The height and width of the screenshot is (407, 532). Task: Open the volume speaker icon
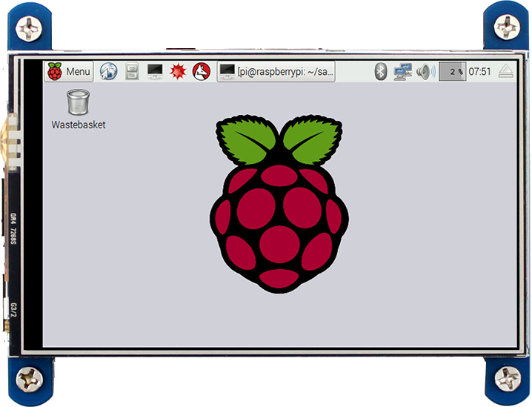point(426,72)
